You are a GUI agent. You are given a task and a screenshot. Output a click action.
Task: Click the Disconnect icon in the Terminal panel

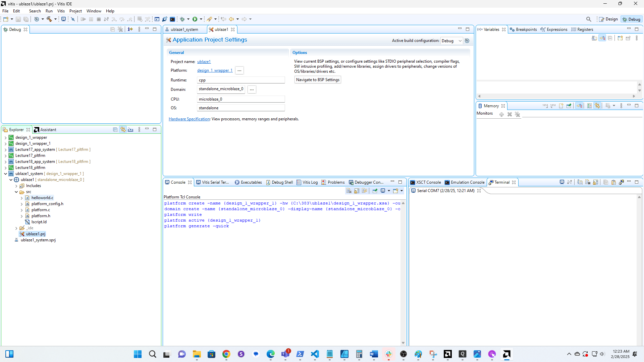coord(570,182)
